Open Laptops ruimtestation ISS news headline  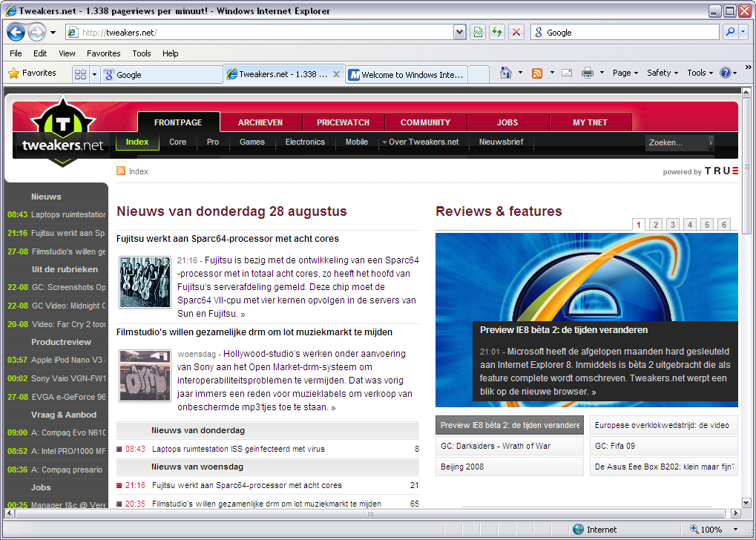238,449
